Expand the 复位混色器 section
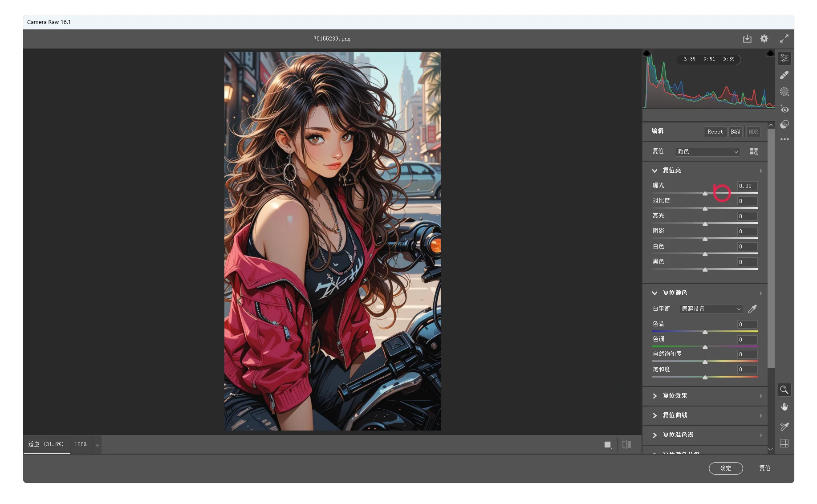 pos(654,435)
